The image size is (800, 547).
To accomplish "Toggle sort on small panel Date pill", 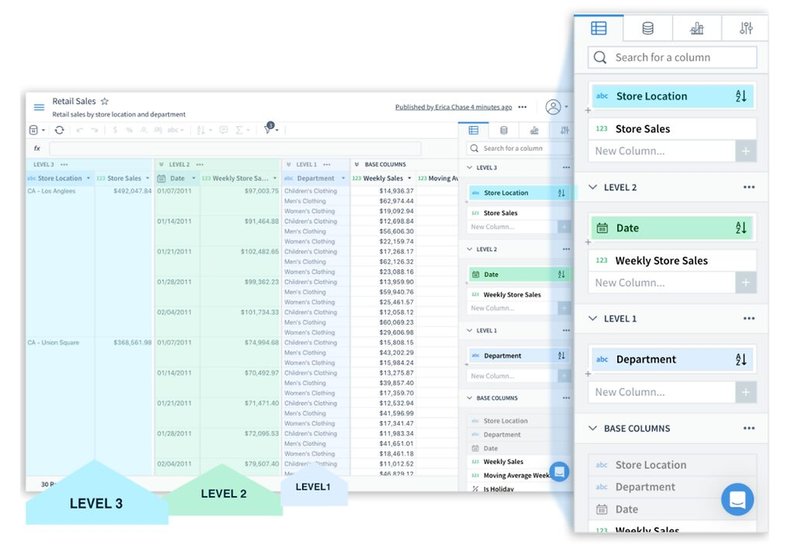I will (561, 275).
